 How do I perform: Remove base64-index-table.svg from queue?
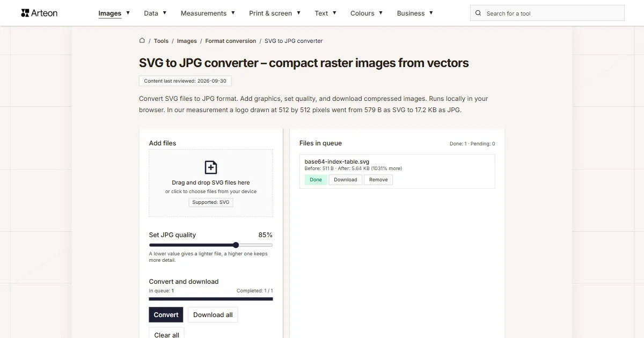pyautogui.click(x=378, y=180)
